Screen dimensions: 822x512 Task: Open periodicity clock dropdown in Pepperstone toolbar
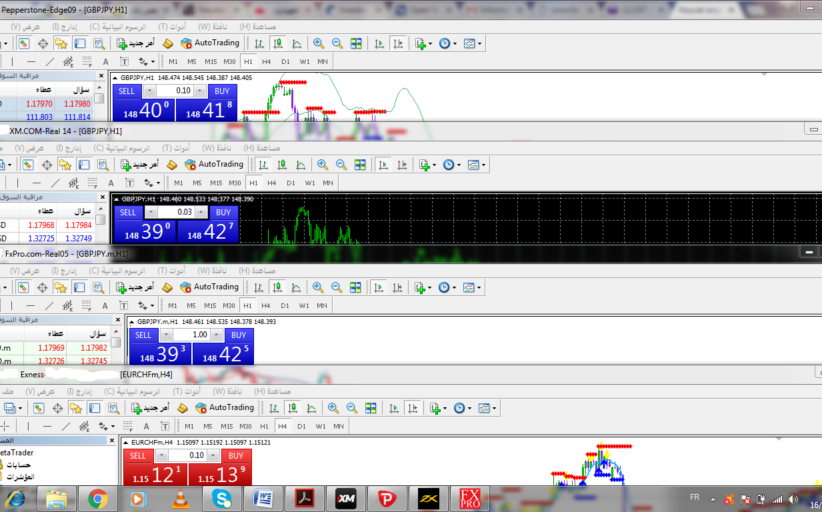(447, 43)
